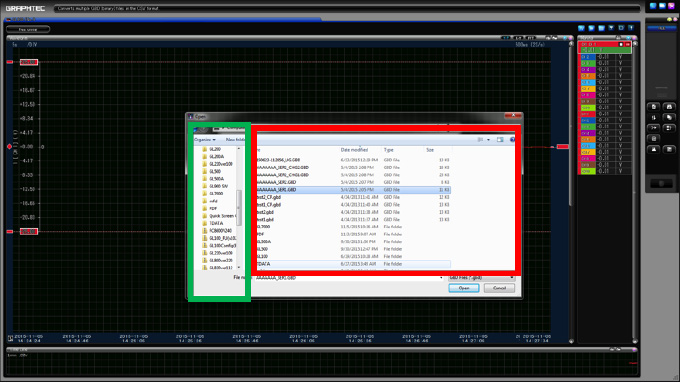Select highlighted file AAAAAAA_SER1.GBD

click(x=353, y=190)
